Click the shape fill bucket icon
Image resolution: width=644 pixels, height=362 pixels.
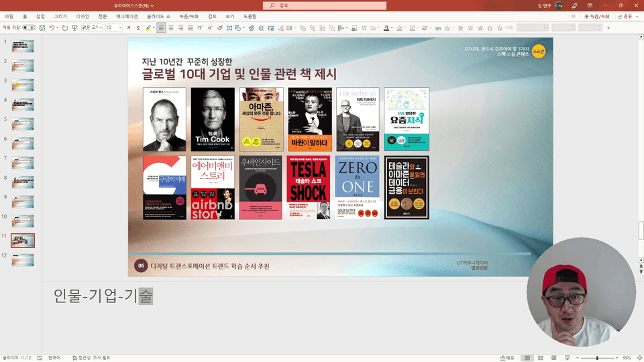click(399, 28)
